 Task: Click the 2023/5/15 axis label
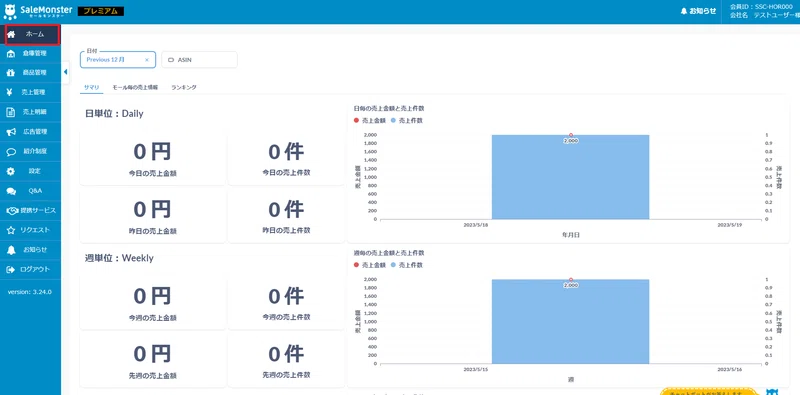point(475,369)
